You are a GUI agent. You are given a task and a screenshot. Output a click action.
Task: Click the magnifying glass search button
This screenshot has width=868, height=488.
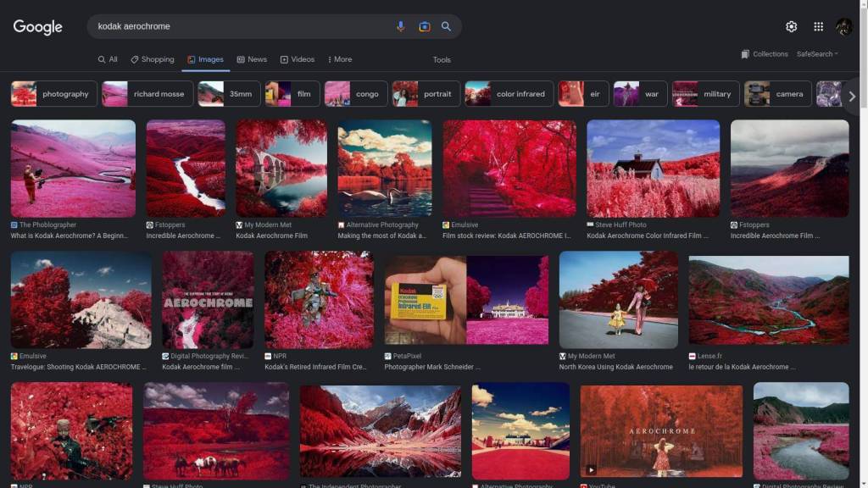tap(446, 26)
